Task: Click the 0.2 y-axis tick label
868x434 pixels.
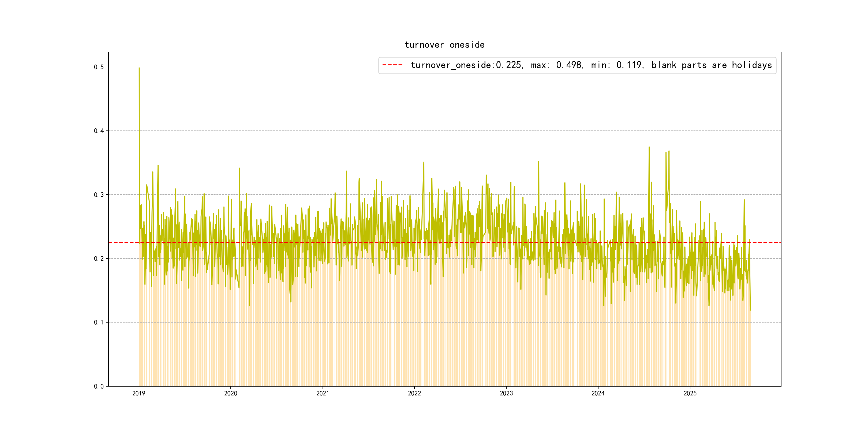Action: click(x=99, y=259)
